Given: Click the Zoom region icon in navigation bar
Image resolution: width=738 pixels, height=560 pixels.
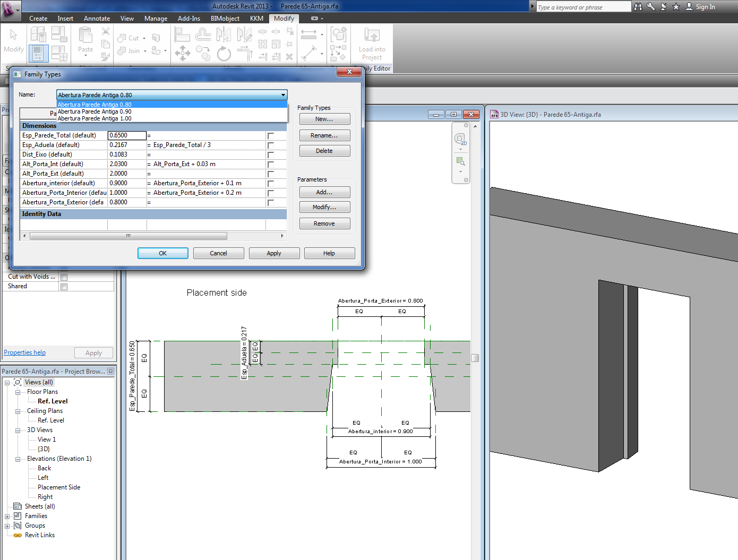Looking at the screenshot, I should pyautogui.click(x=460, y=161).
